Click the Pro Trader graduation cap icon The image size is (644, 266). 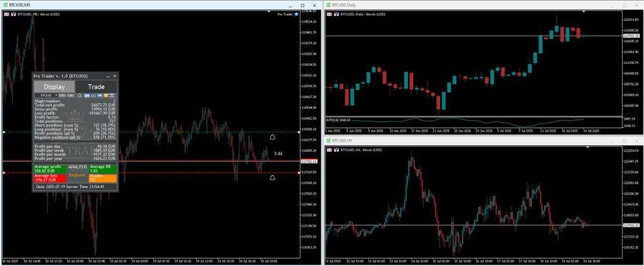tap(297, 14)
